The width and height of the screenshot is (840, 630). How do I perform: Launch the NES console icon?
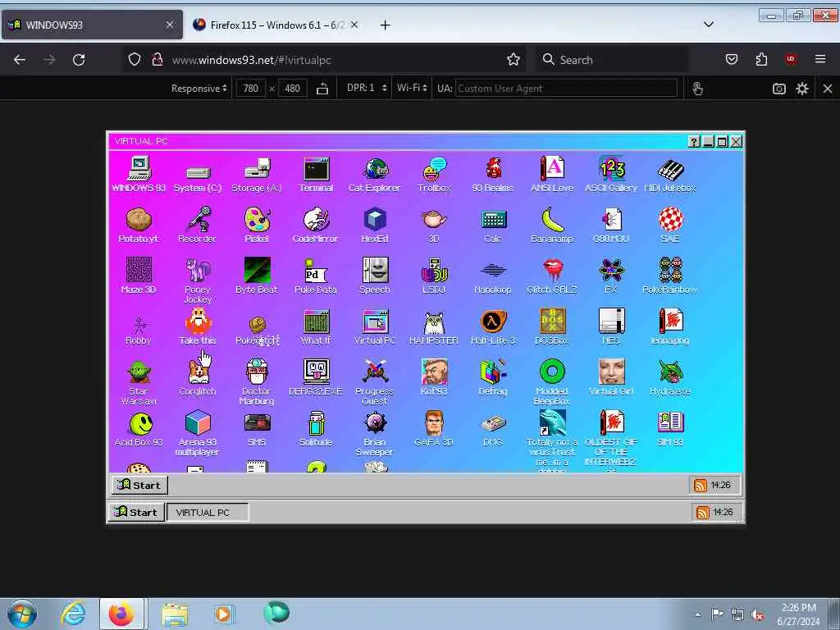(x=611, y=326)
